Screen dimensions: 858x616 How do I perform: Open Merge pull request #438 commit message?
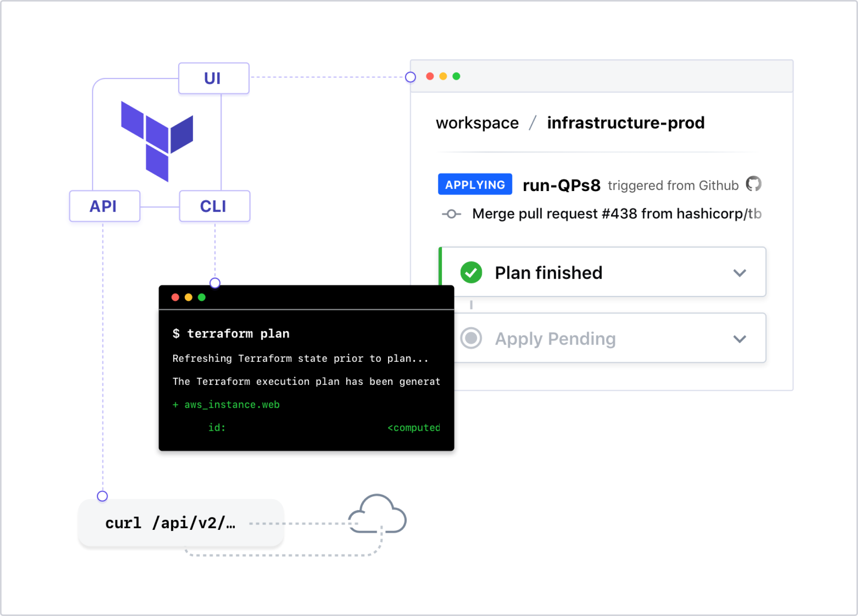[617, 214]
